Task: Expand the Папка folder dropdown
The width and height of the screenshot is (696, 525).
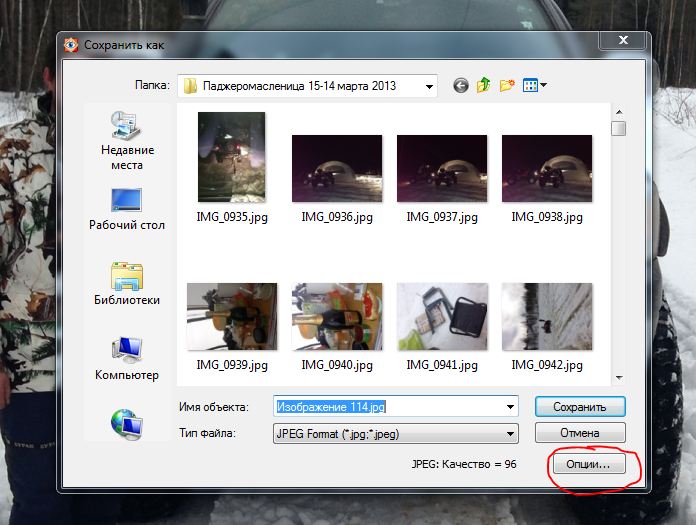Action: (x=428, y=87)
